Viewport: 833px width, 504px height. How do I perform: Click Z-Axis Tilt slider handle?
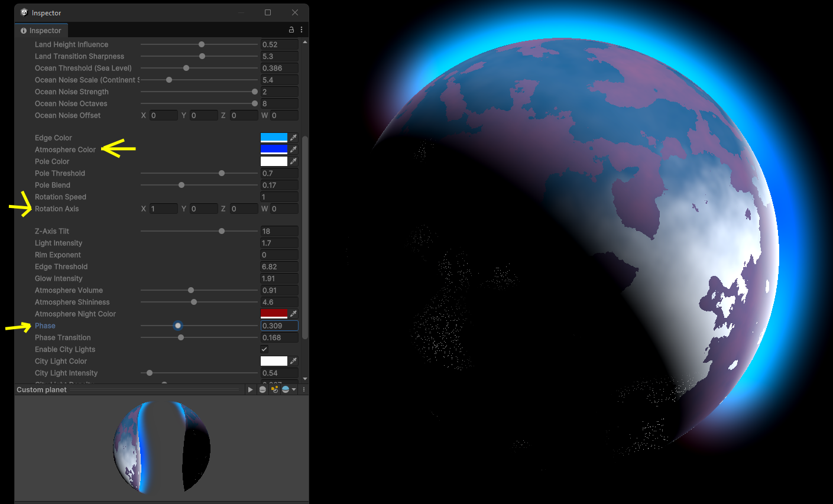(x=222, y=231)
